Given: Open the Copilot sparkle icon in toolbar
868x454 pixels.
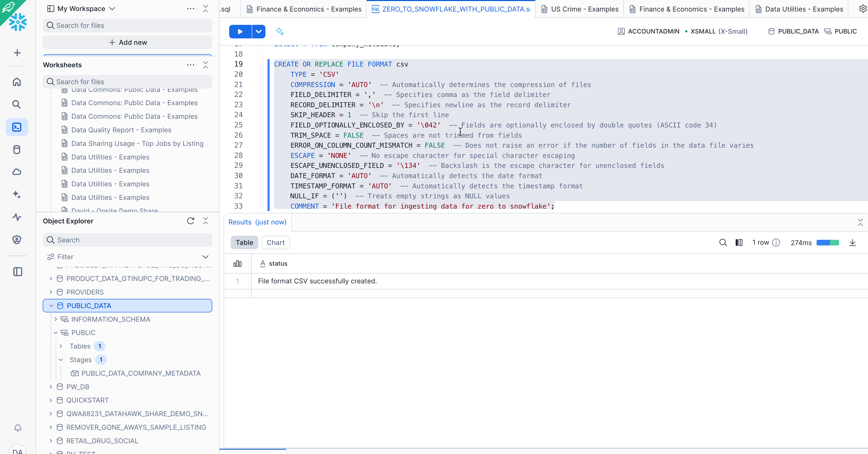Looking at the screenshot, I should [280, 31].
